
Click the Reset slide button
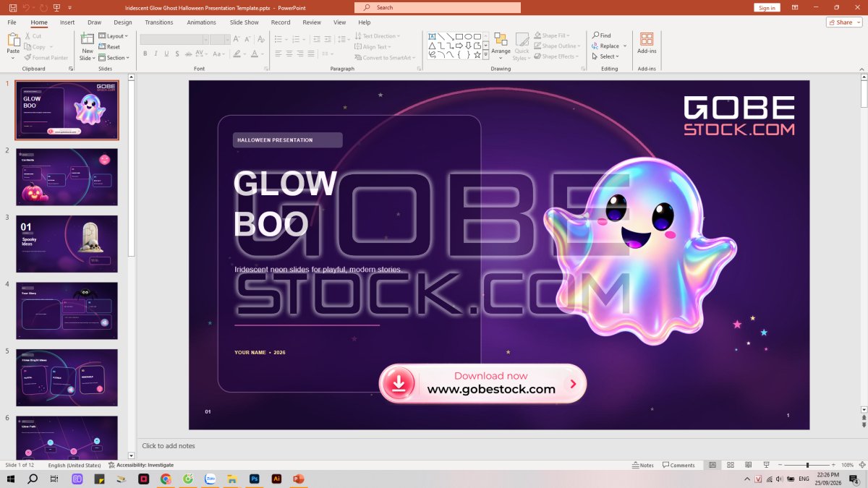click(109, 47)
